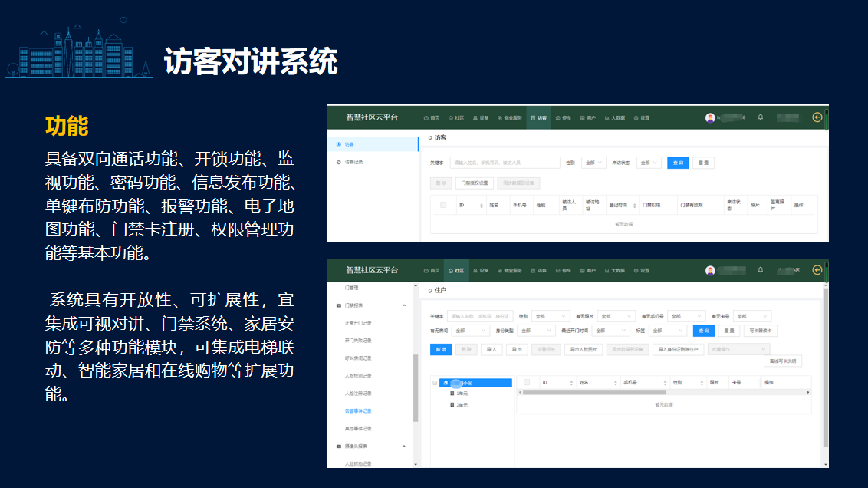Open user avatar in top 访客 screenshot

710,118
